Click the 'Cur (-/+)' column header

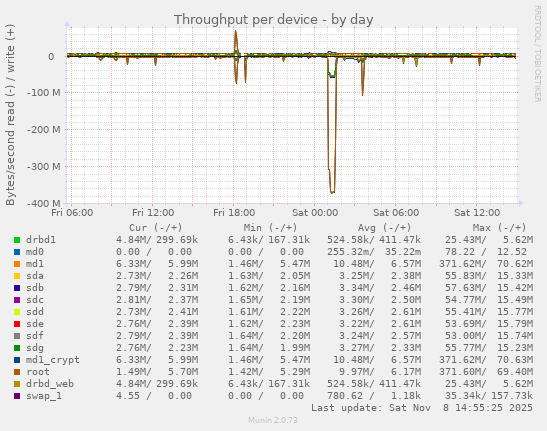pyautogui.click(x=156, y=228)
